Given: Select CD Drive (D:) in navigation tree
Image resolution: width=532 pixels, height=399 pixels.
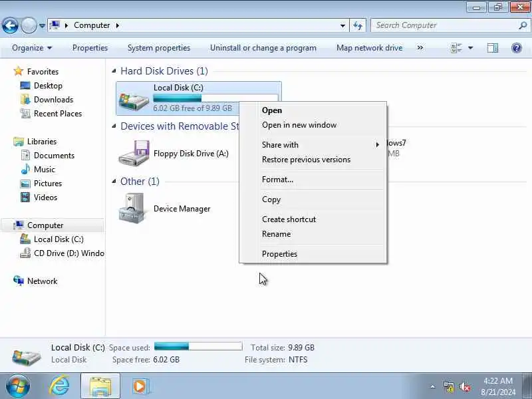Looking at the screenshot, I should [69, 253].
